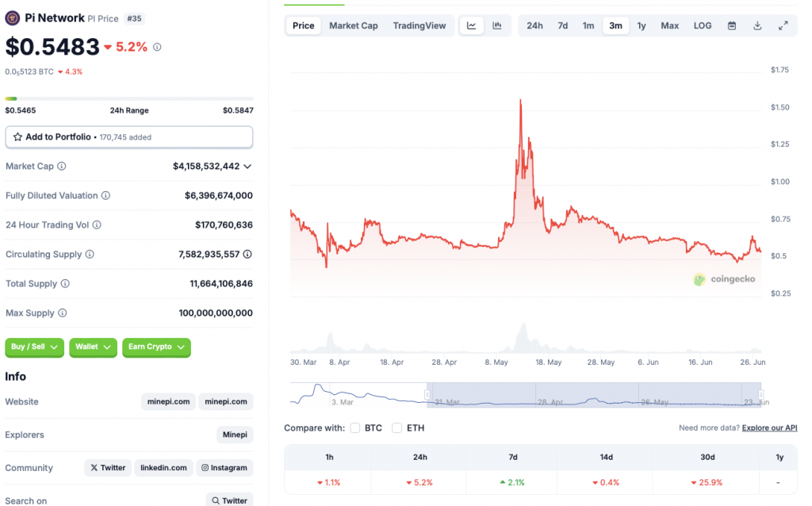
Task: Grab right handle of chart navigator
Action: (x=761, y=395)
